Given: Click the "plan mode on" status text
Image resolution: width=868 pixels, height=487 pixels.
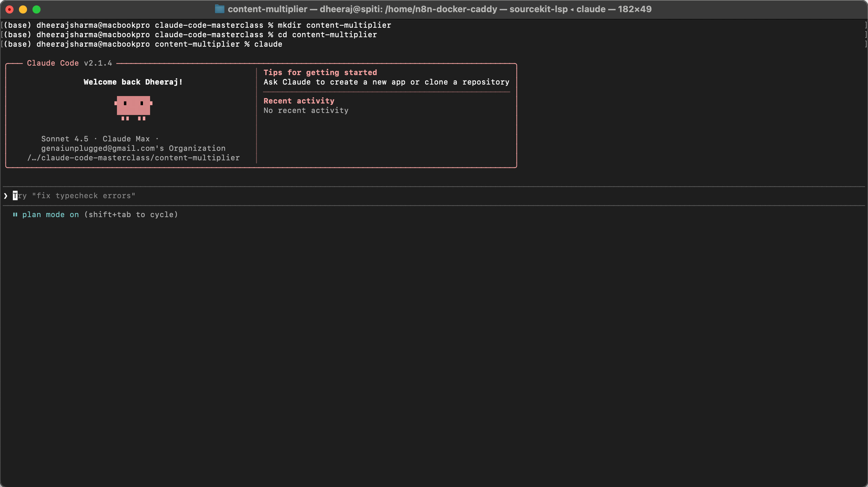Looking at the screenshot, I should tap(50, 214).
